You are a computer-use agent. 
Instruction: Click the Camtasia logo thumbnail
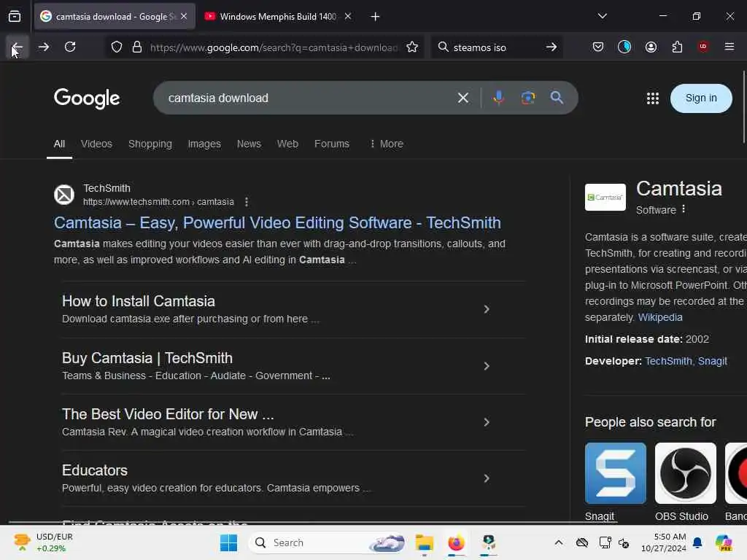point(605,197)
